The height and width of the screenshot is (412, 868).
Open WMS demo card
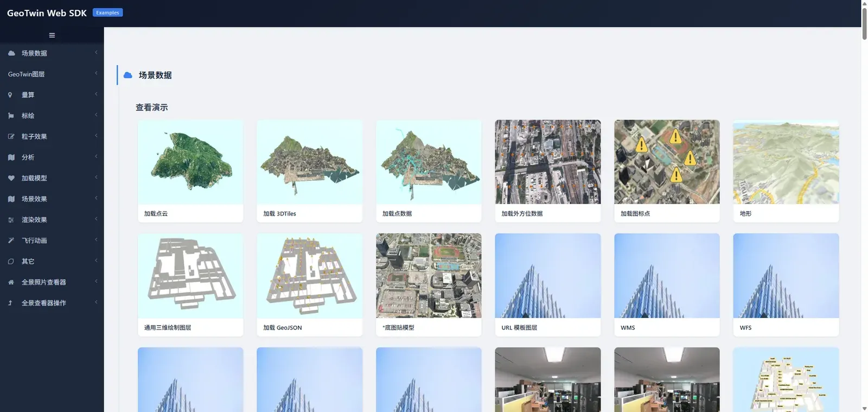click(667, 285)
